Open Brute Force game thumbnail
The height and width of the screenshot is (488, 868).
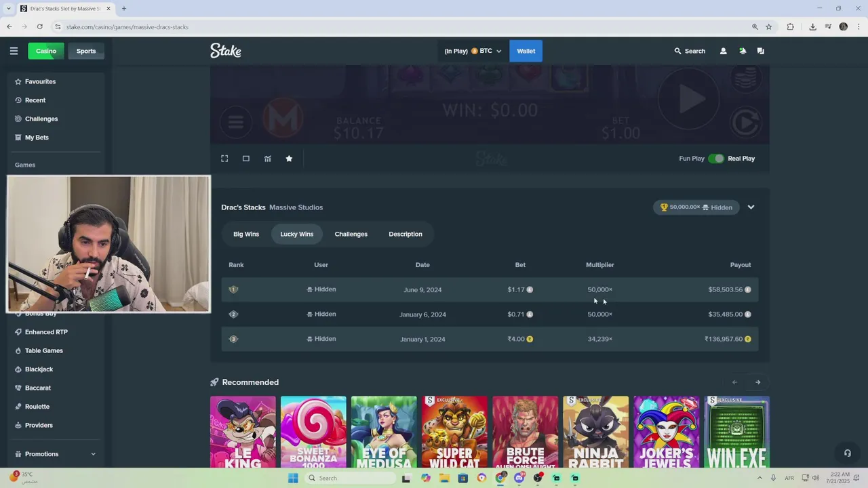pyautogui.click(x=525, y=432)
